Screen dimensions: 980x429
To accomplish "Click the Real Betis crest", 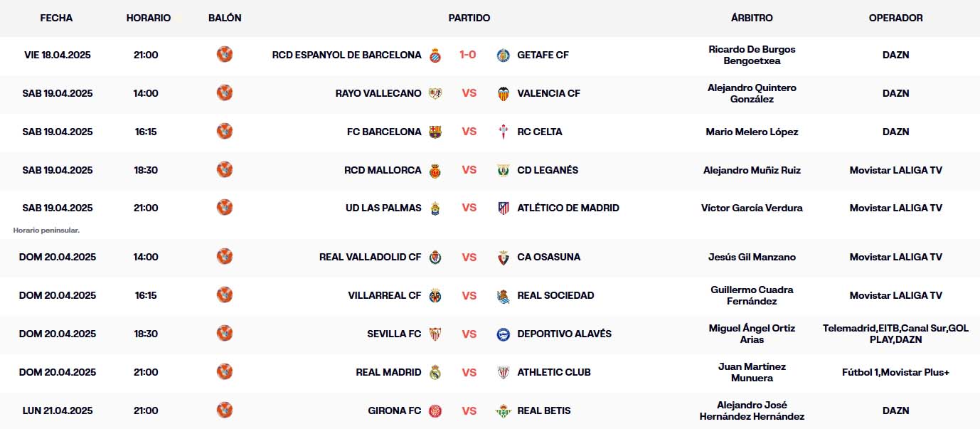I will (503, 411).
